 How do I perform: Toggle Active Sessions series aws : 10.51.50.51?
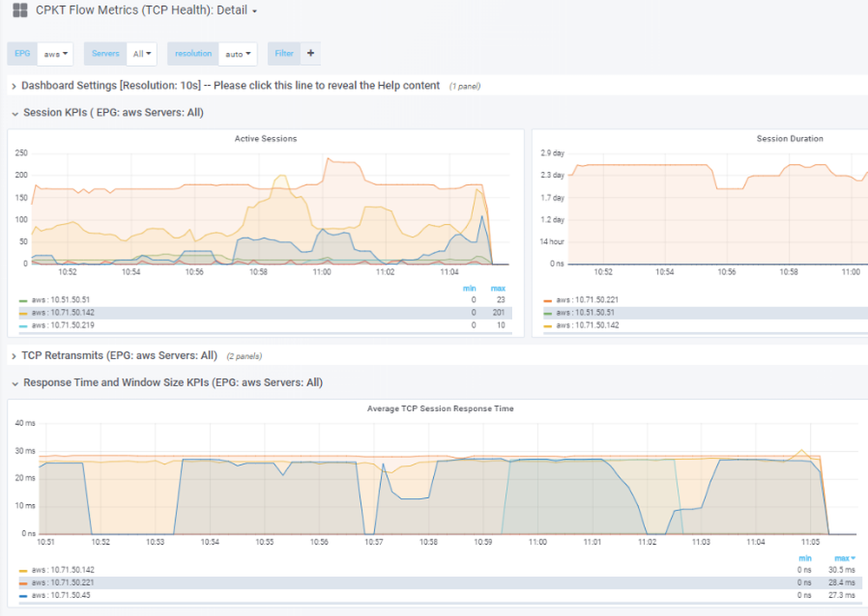point(61,299)
